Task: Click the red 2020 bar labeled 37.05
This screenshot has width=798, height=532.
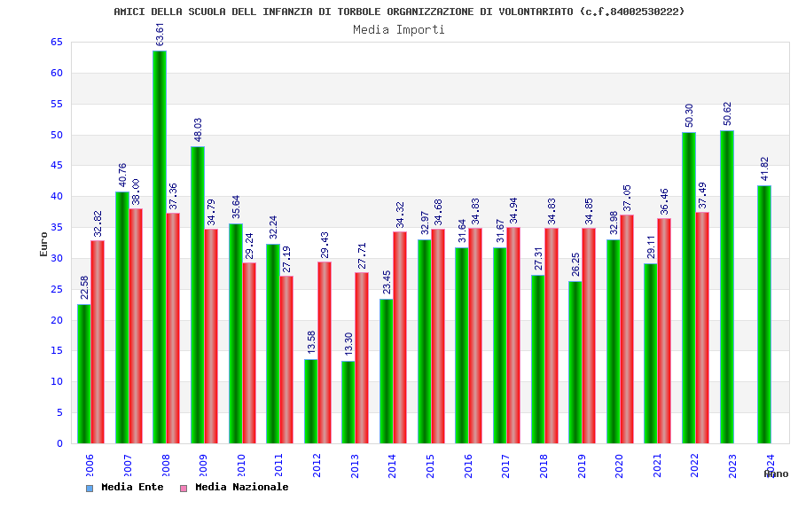Action: click(x=627, y=329)
